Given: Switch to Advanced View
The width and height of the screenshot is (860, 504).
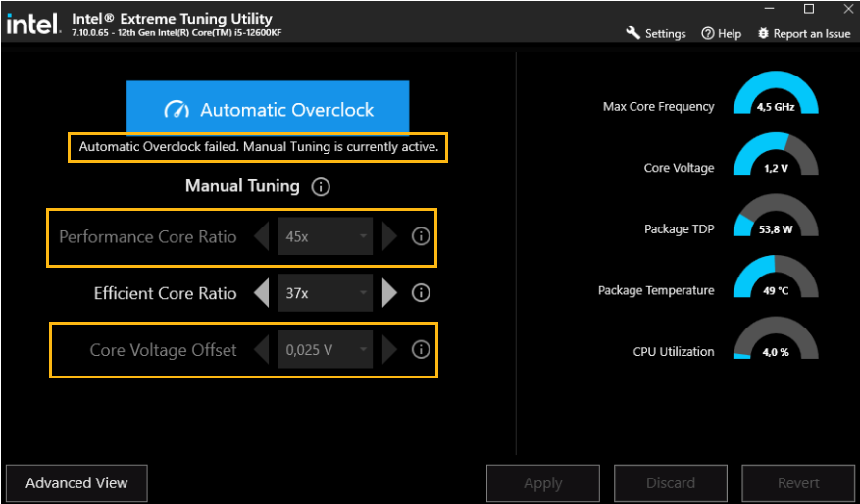Looking at the screenshot, I should click(x=76, y=483).
